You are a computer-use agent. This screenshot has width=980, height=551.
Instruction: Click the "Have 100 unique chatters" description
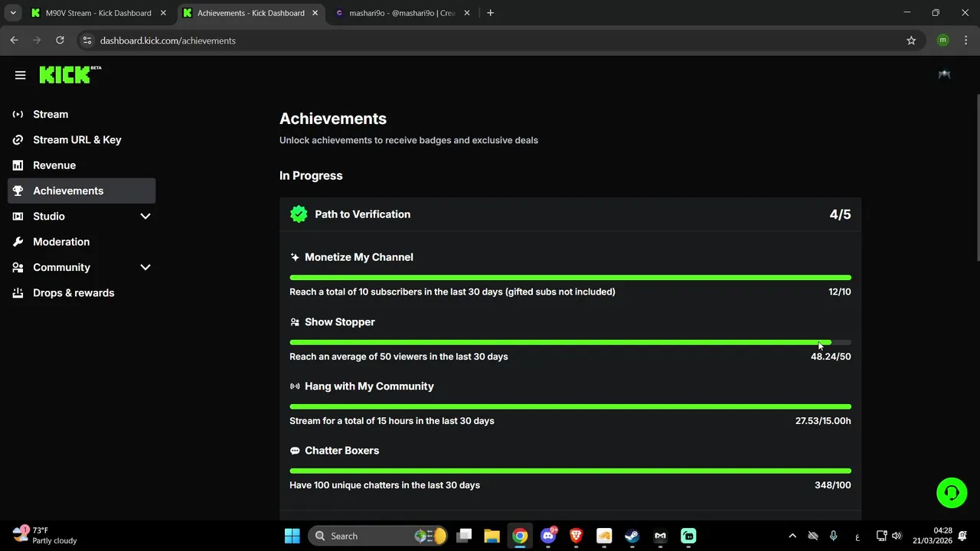(x=384, y=485)
